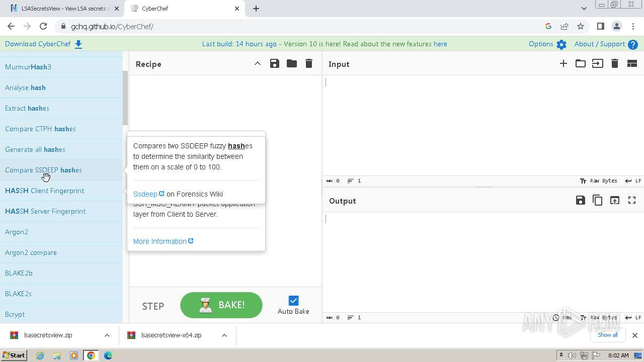644x362 pixels.
Task: Open folder as input
Action: pos(580,63)
